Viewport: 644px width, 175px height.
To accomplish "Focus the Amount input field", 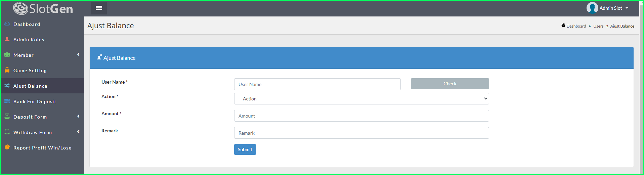I will click(361, 116).
